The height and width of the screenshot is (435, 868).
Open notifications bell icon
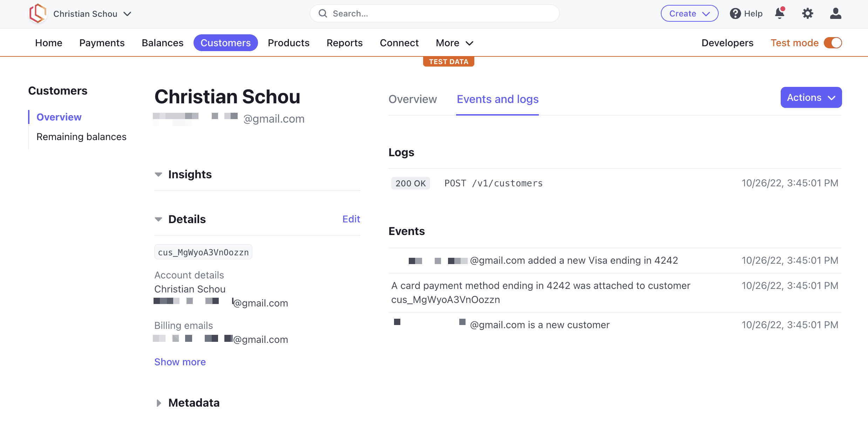click(x=780, y=13)
